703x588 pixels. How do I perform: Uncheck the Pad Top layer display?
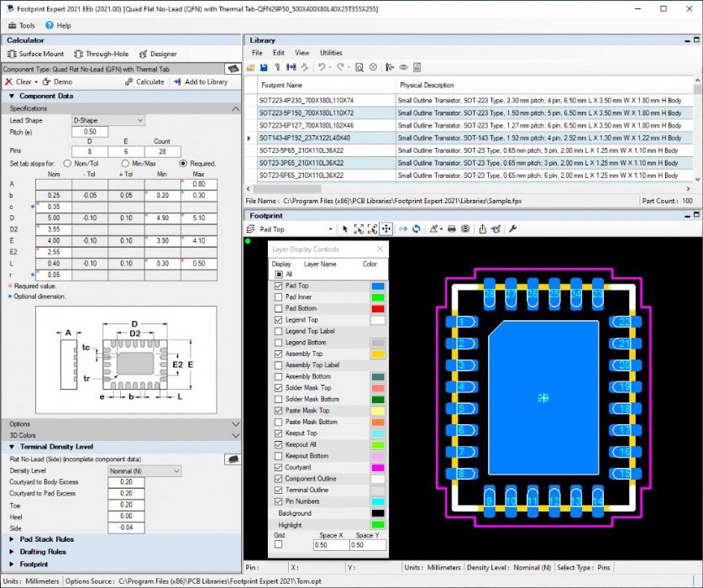tap(279, 286)
